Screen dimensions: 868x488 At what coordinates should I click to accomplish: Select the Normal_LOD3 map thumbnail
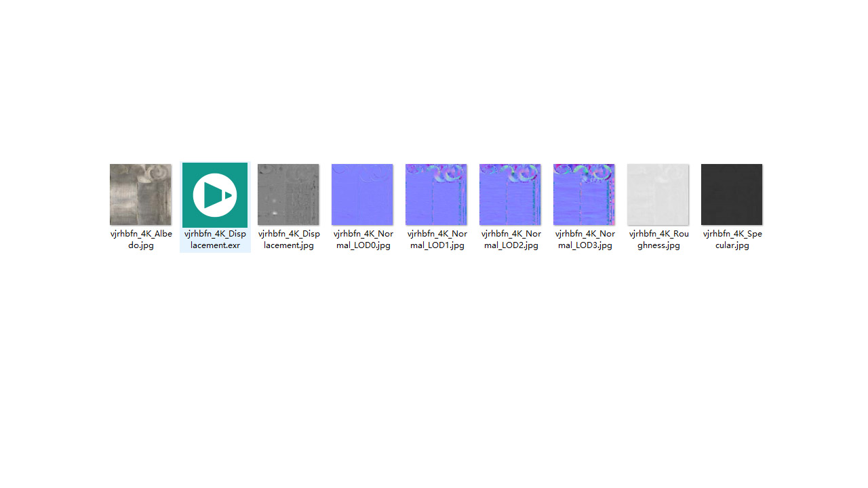pos(584,195)
